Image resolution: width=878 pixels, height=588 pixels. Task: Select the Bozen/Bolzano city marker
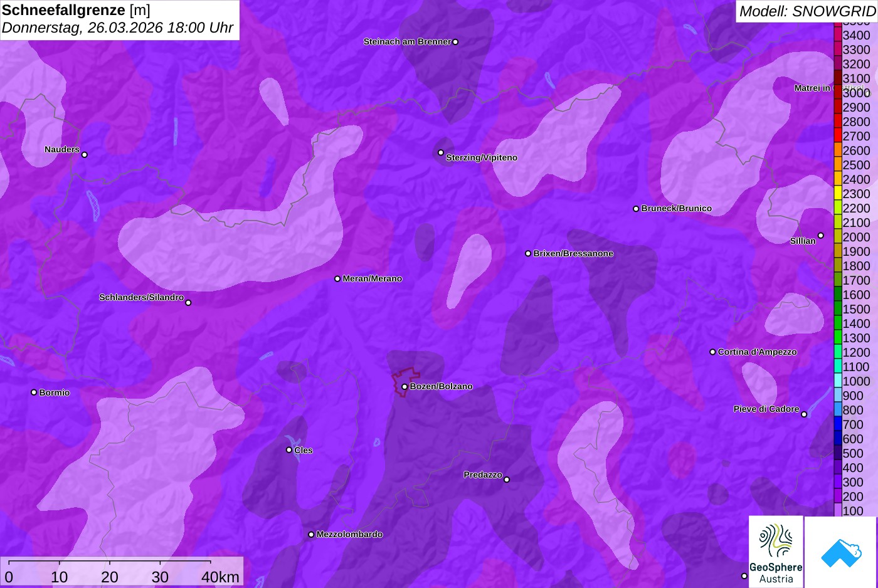pyautogui.click(x=405, y=387)
